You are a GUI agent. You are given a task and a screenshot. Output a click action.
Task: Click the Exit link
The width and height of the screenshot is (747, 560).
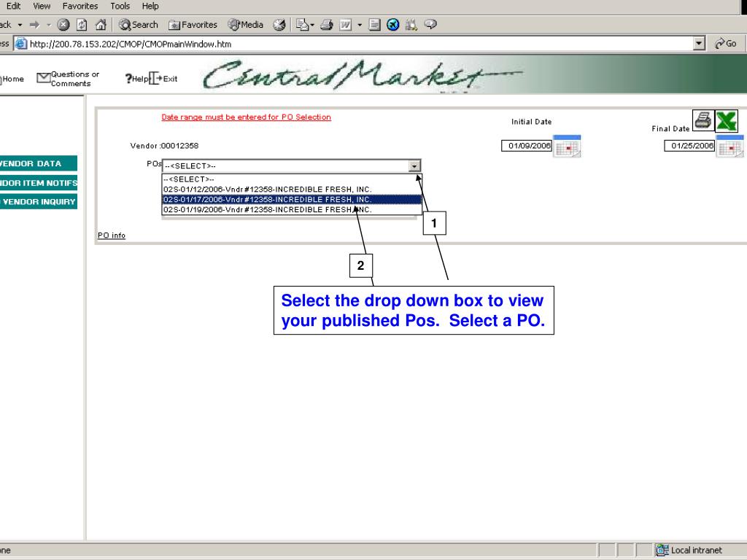pos(170,79)
